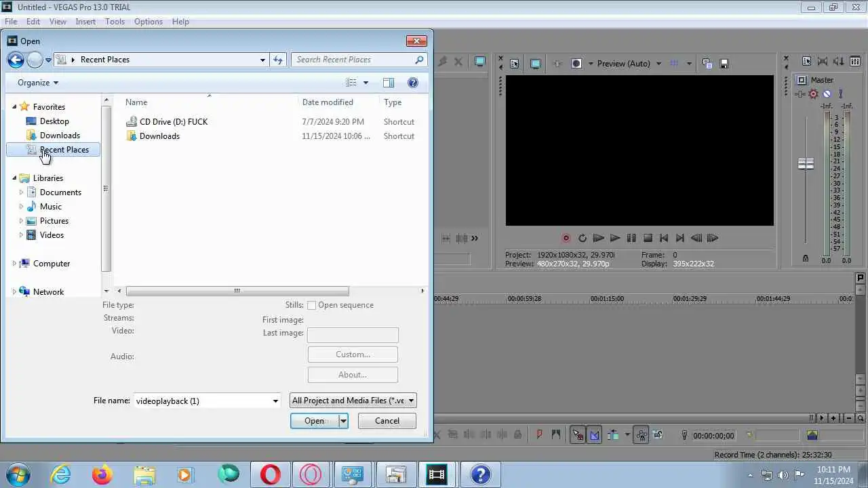The width and height of the screenshot is (868, 488).
Task: Click the File name input field
Action: [x=202, y=401]
